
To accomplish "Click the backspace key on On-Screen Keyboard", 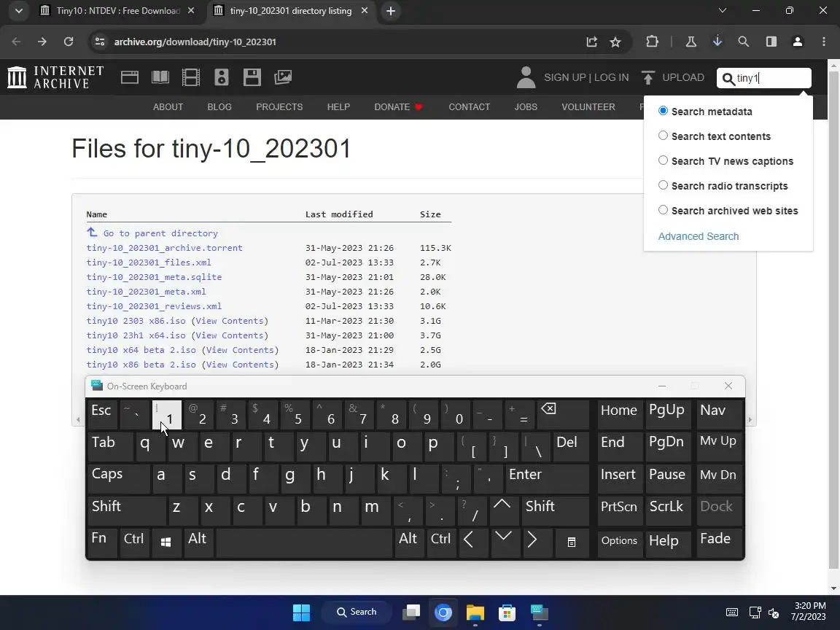I will click(562, 413).
